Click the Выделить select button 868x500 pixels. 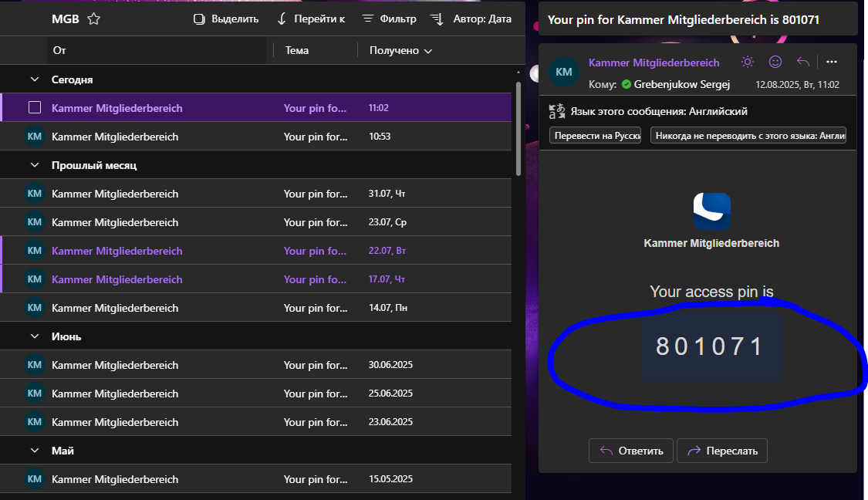[x=226, y=19]
